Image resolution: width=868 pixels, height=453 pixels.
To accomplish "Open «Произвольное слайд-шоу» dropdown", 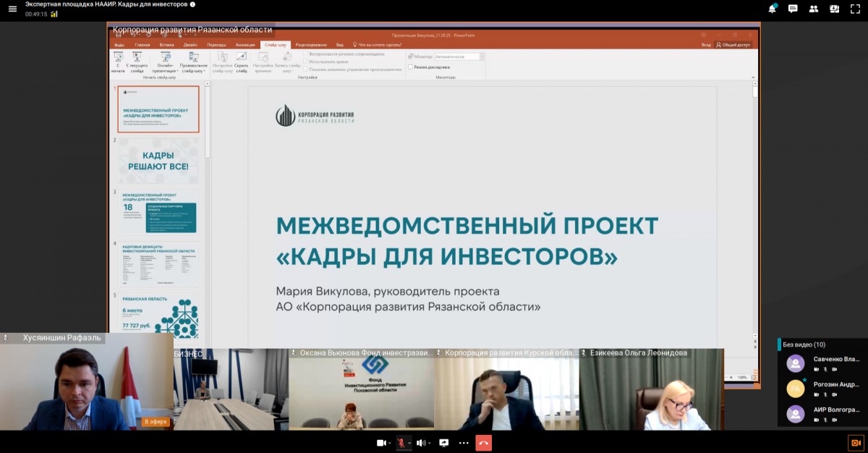I will click(194, 62).
